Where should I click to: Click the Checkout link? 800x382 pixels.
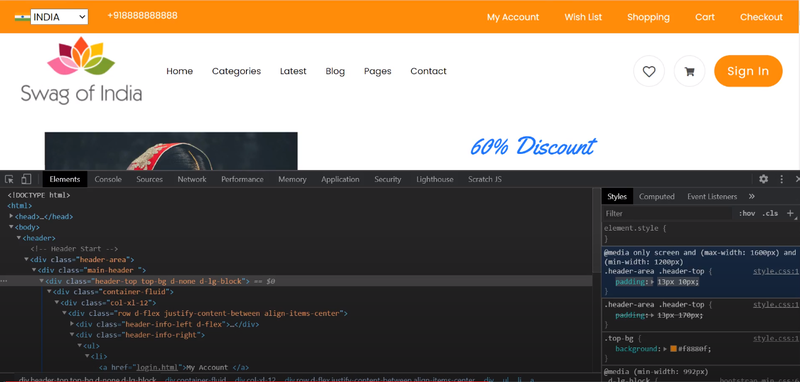tap(761, 17)
